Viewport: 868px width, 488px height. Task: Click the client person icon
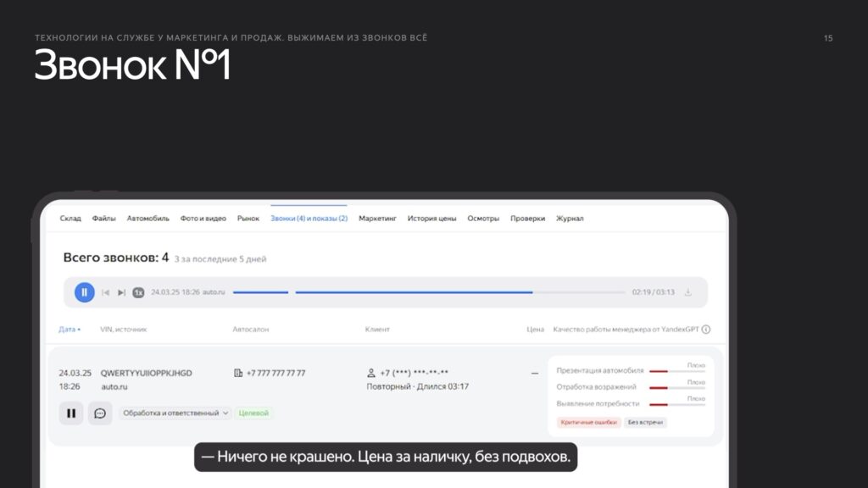(370, 373)
